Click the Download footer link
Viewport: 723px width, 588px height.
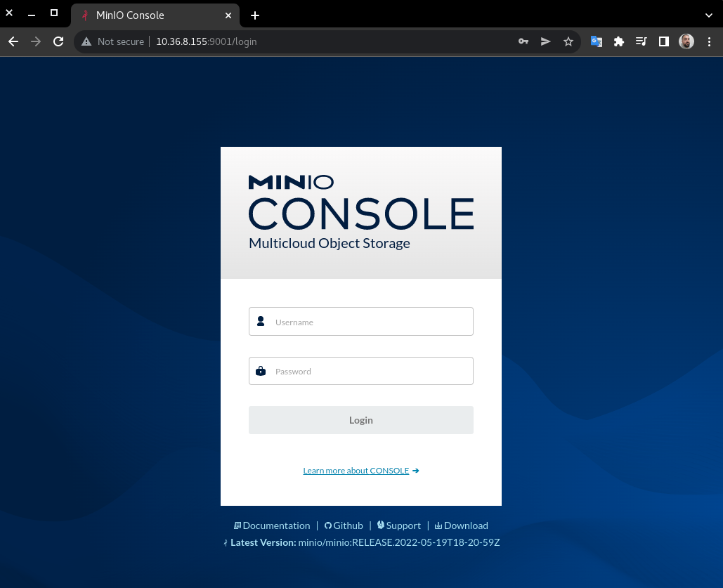(465, 525)
